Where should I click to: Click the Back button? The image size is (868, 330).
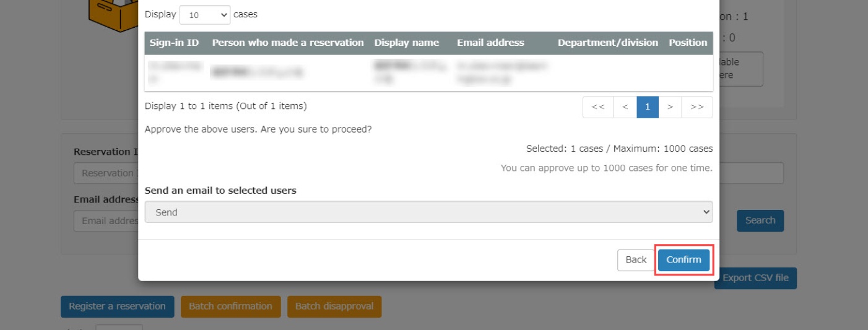click(635, 260)
